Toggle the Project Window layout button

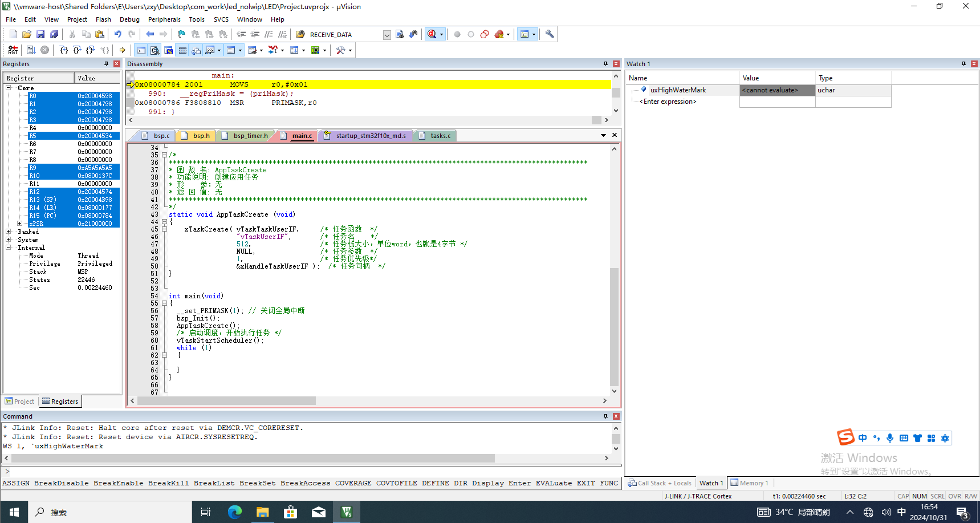pyautogui.click(x=524, y=34)
